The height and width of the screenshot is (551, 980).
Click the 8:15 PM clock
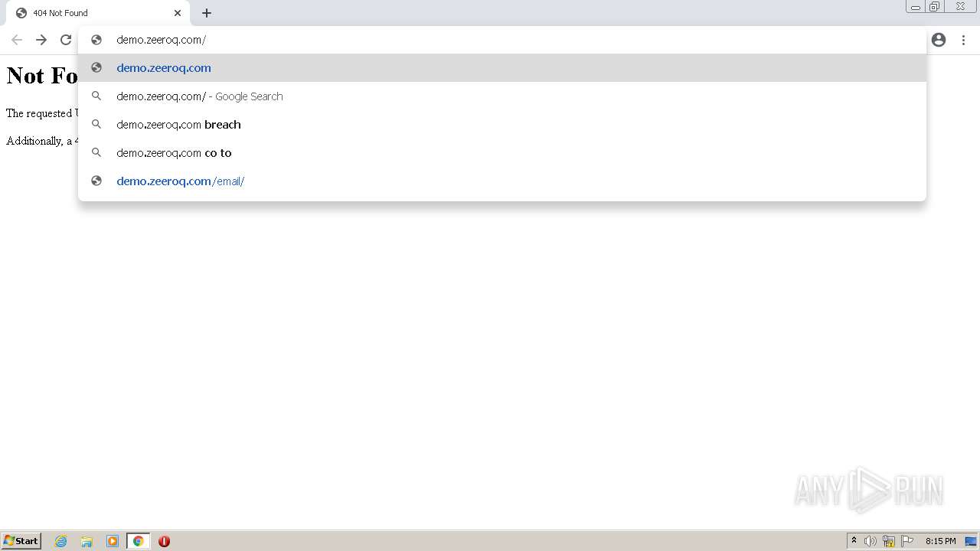(940, 541)
